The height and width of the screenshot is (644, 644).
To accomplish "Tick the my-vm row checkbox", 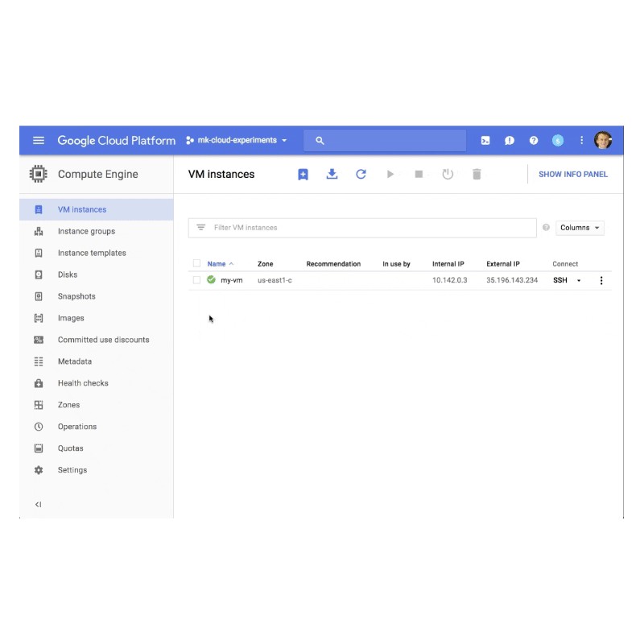I will point(196,280).
